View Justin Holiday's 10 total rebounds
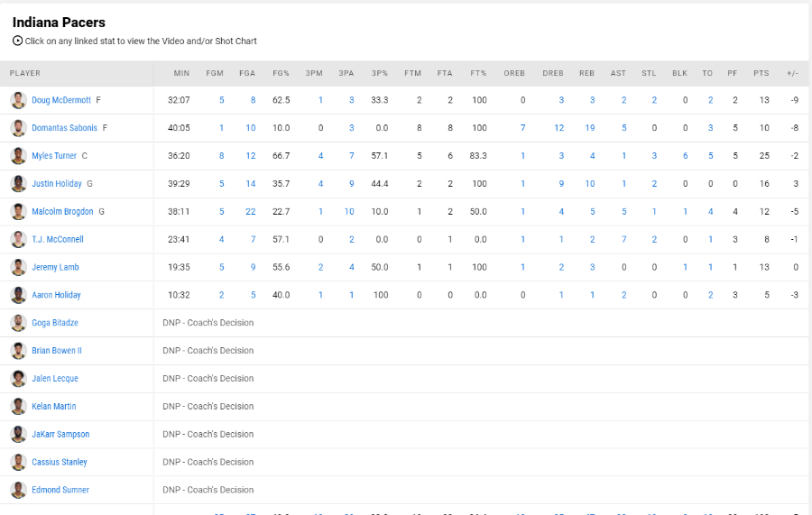The image size is (812, 515). (590, 184)
